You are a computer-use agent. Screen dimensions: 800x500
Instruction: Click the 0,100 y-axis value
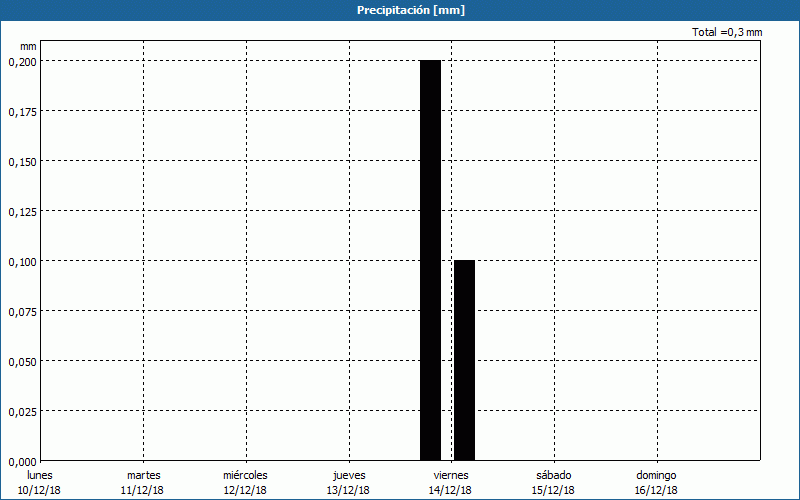pos(22,262)
